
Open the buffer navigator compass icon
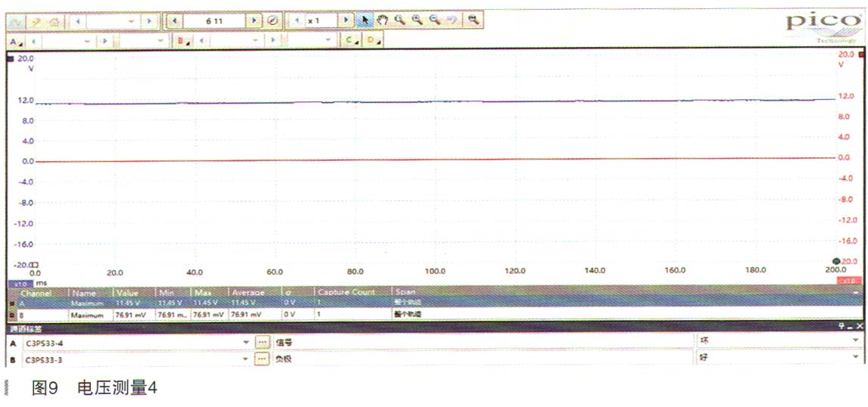click(x=272, y=20)
